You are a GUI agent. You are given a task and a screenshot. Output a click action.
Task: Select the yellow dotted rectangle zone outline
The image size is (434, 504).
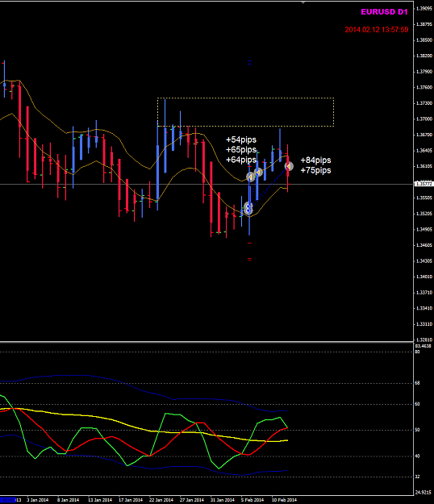[x=245, y=98]
